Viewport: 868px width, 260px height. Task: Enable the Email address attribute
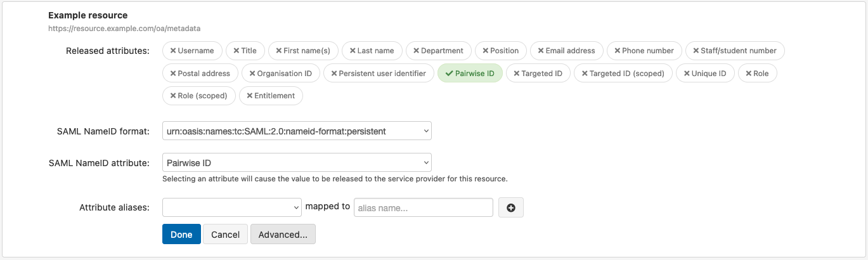(566, 51)
